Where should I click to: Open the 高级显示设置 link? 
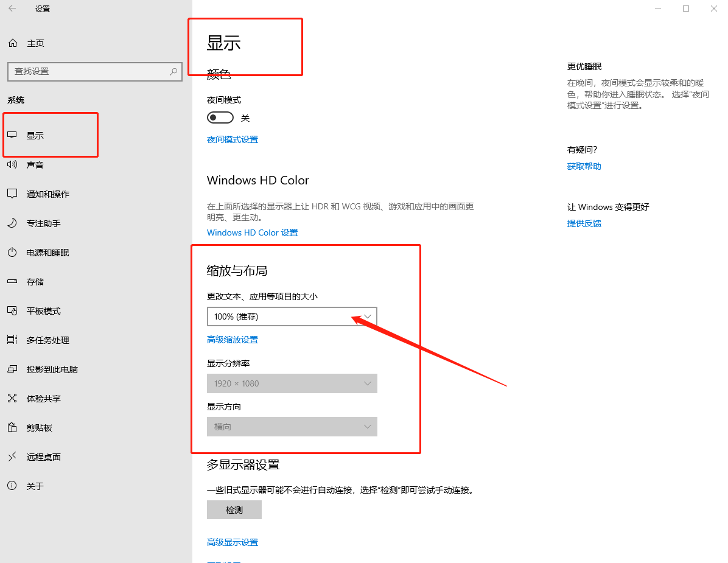click(x=232, y=542)
